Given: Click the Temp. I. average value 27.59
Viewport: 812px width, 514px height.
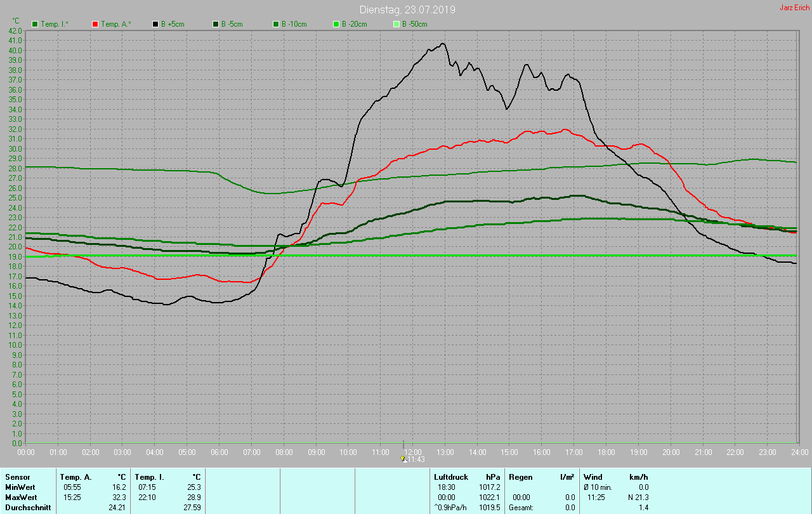Looking at the screenshot, I should click(x=192, y=508).
